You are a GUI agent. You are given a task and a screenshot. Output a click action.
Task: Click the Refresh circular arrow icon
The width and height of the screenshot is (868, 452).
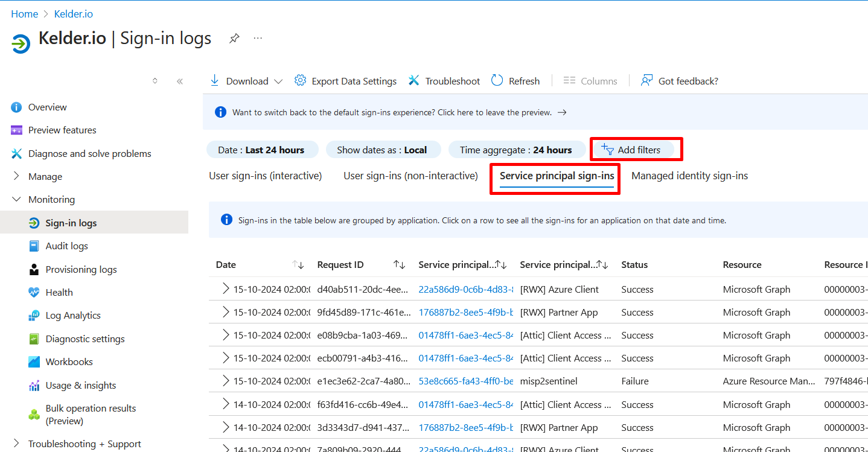[497, 80]
